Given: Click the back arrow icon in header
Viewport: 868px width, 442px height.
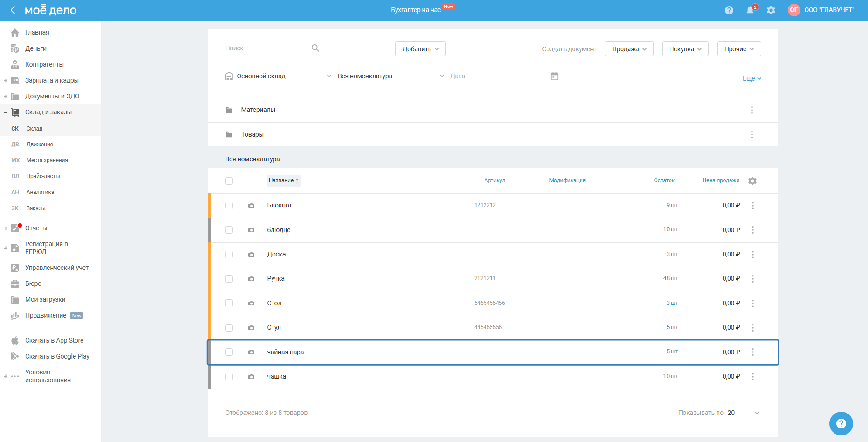Looking at the screenshot, I should pyautogui.click(x=14, y=10).
